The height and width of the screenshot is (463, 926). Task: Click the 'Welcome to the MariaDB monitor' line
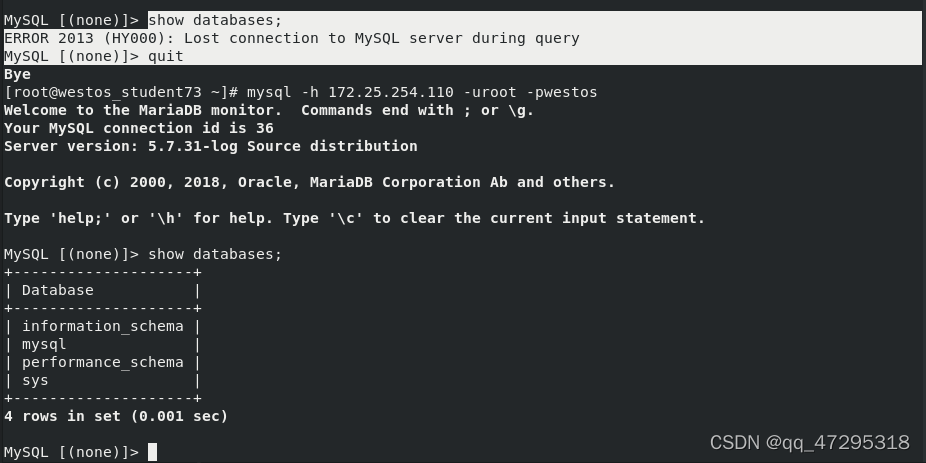click(x=269, y=110)
